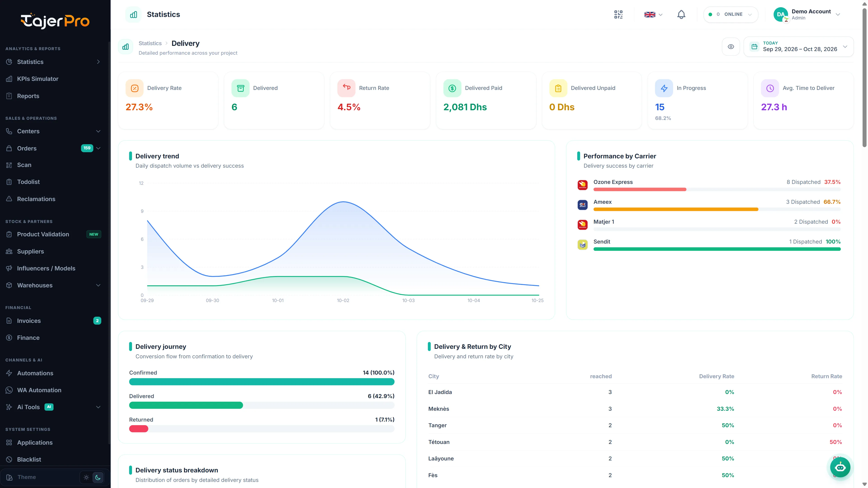The height and width of the screenshot is (488, 868).
Task: Click the calendar icon in date range
Action: 755,47
